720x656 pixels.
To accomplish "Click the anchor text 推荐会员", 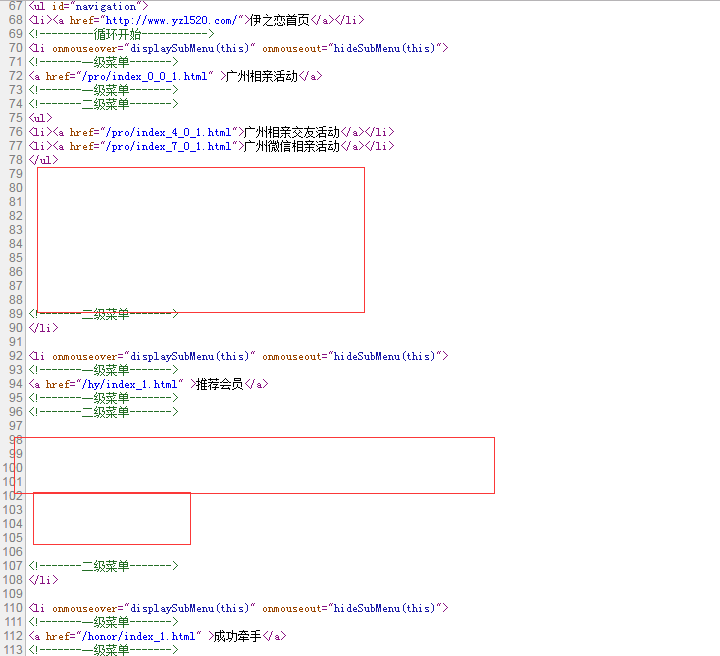I will click(x=219, y=384).
